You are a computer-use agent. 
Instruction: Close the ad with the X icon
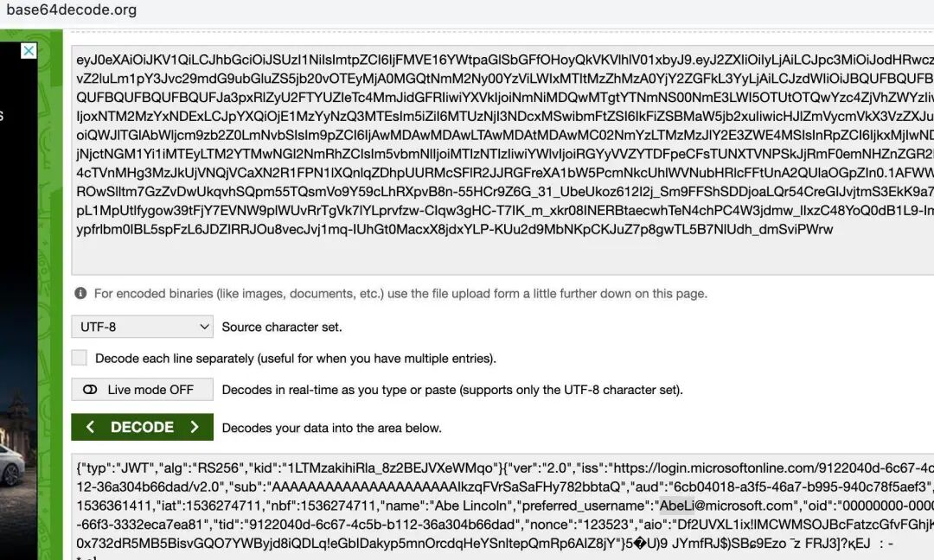28,51
